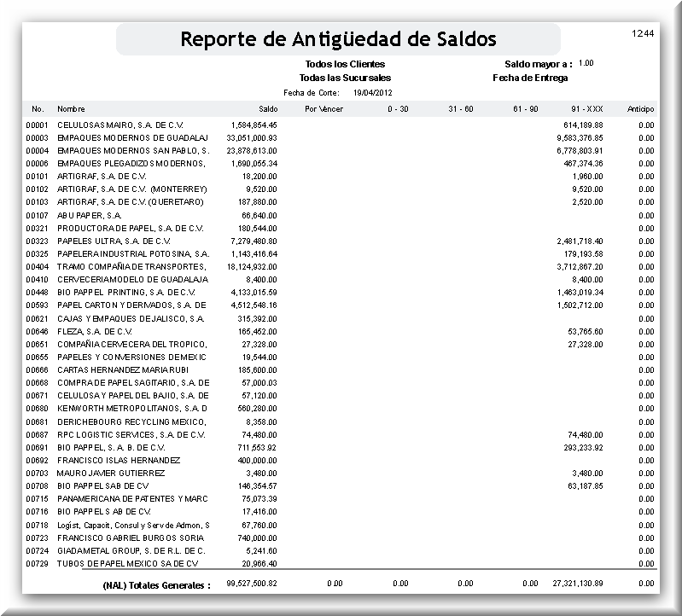Click ARTIGRAF, S.A. DE C.V. (QUERETARO)

pyautogui.click(x=130, y=202)
